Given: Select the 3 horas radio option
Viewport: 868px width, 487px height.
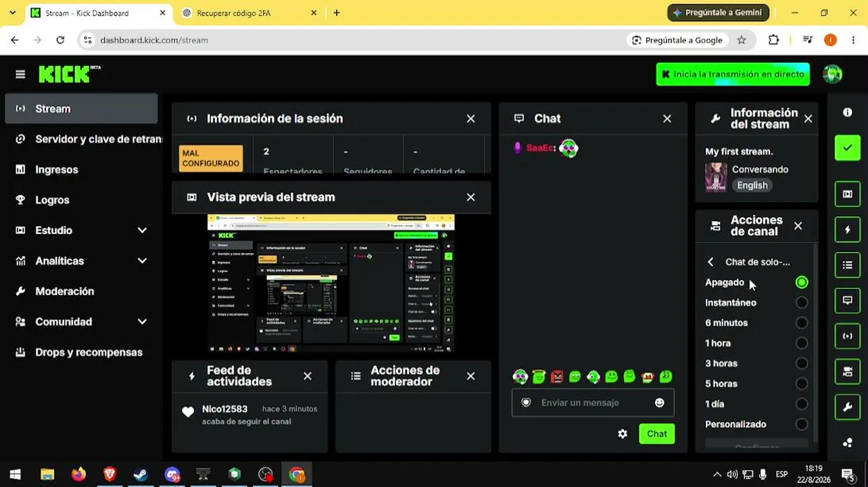Looking at the screenshot, I should 802,364.
